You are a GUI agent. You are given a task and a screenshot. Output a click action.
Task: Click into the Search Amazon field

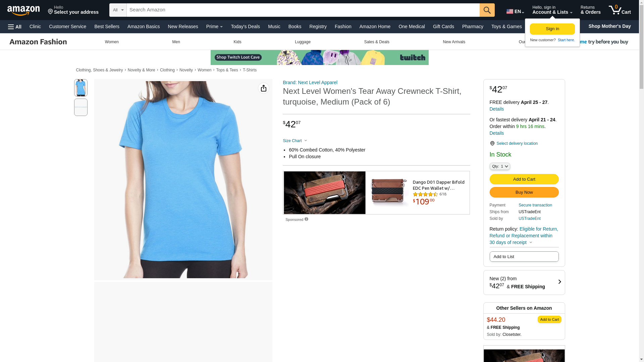(302, 10)
